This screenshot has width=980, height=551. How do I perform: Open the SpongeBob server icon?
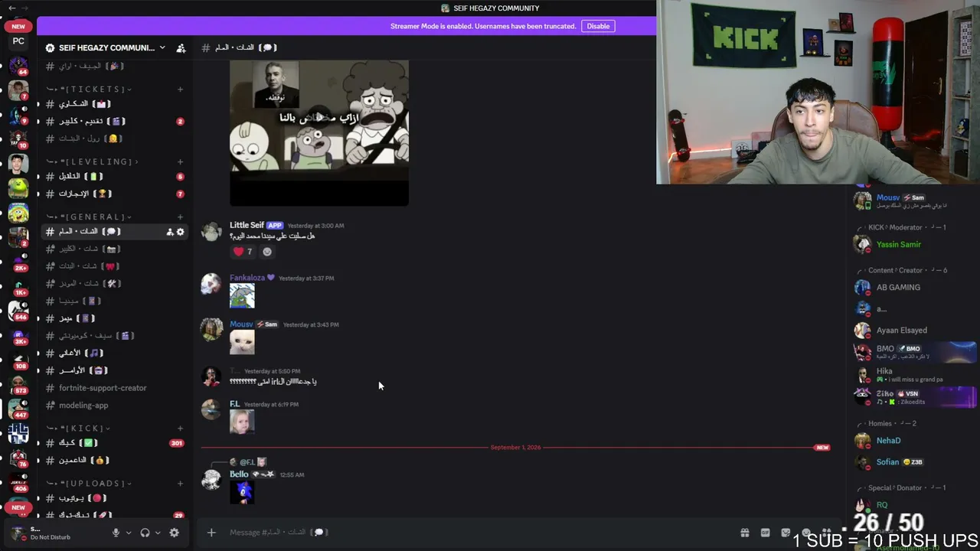pyautogui.click(x=18, y=213)
